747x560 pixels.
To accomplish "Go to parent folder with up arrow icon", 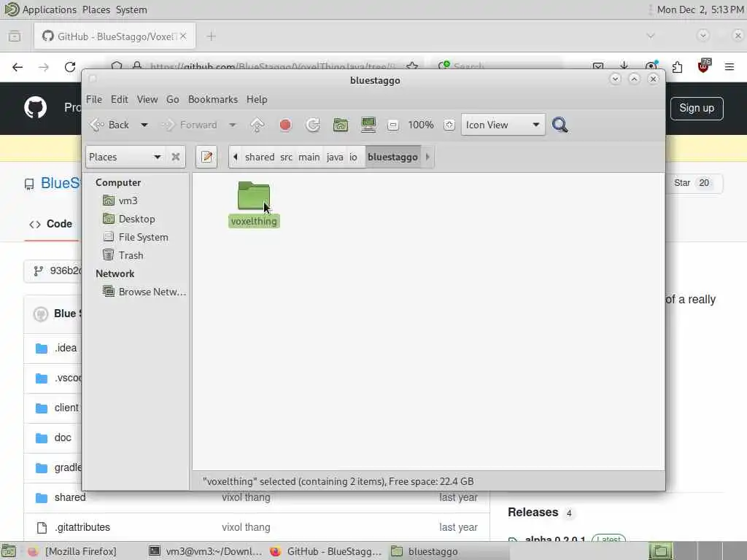I will pos(258,125).
